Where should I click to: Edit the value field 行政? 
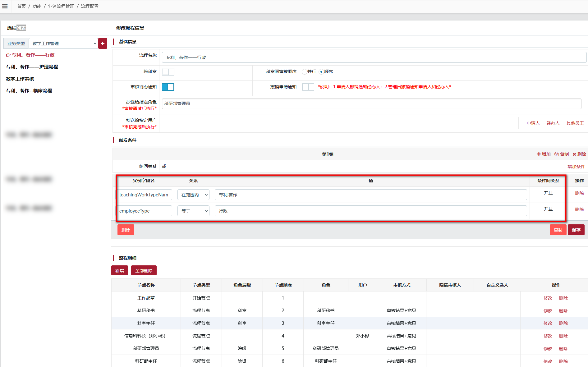[371, 211]
